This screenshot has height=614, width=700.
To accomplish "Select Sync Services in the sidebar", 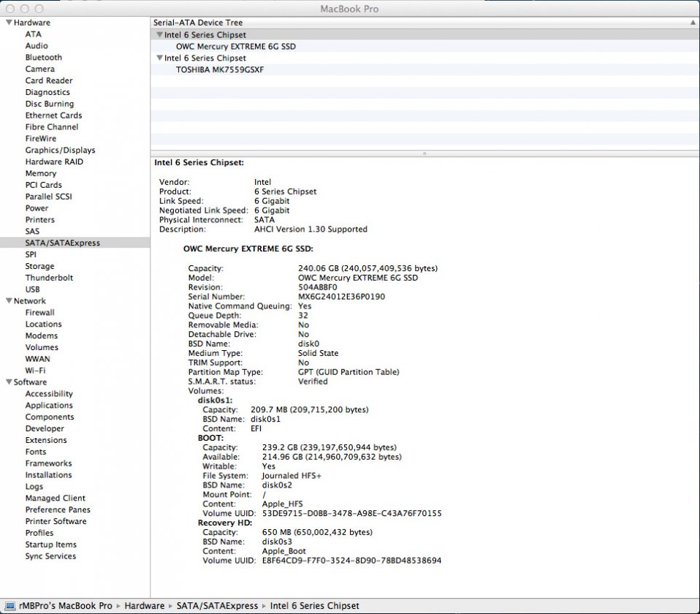I will click(x=51, y=557).
